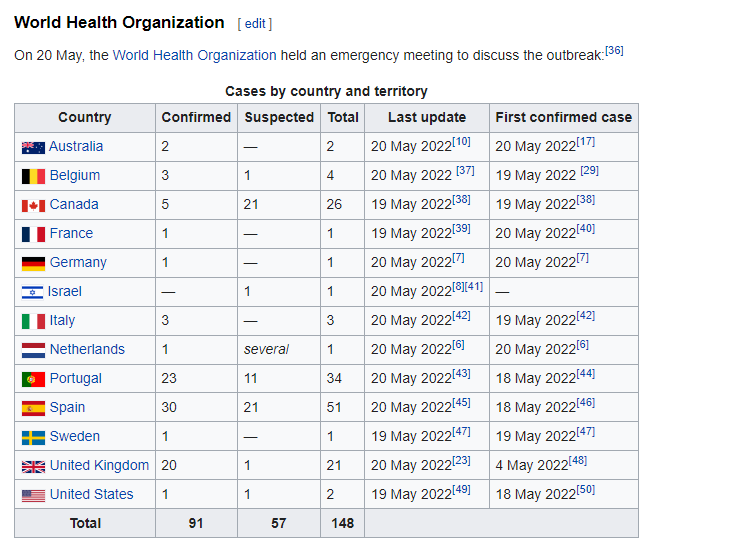Open citation 17 in Australia's first confirmed case

[586, 141]
